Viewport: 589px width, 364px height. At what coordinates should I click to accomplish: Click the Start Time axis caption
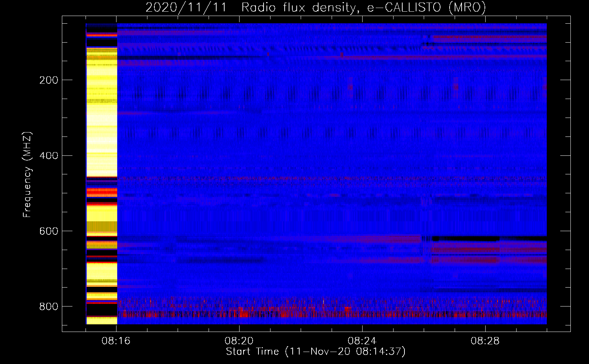pyautogui.click(x=316, y=352)
